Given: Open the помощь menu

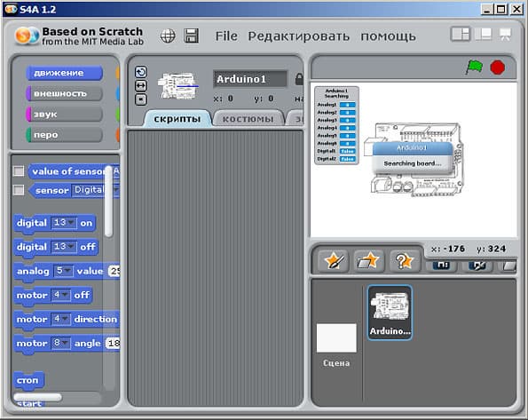Looking at the screenshot, I should tap(389, 36).
